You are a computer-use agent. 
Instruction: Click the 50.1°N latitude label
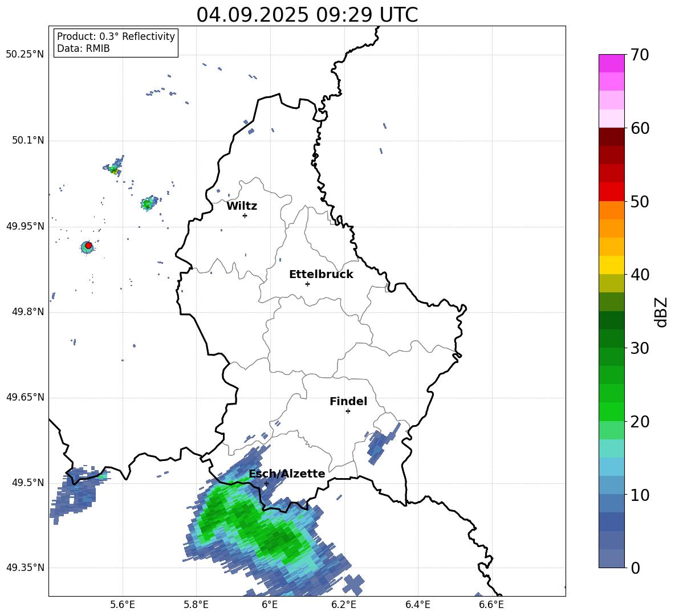27,140
